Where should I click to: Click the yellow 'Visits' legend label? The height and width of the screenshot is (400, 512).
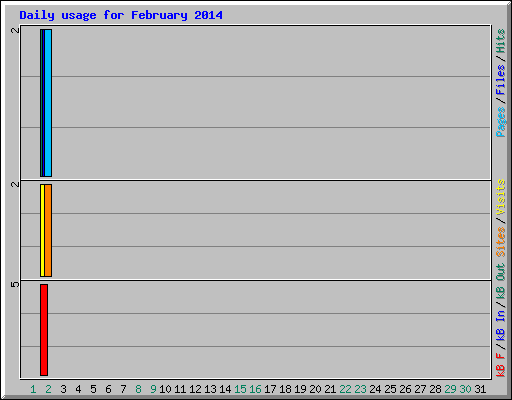500,197
